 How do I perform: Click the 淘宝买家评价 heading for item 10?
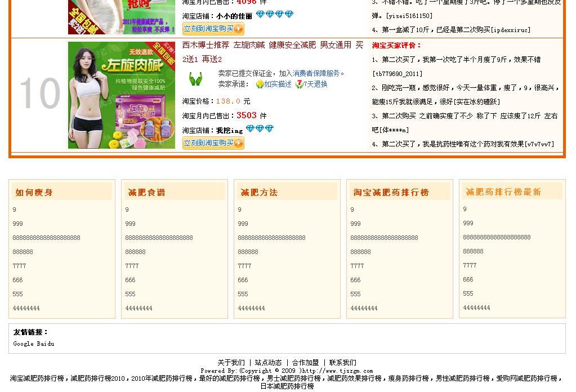396,45
